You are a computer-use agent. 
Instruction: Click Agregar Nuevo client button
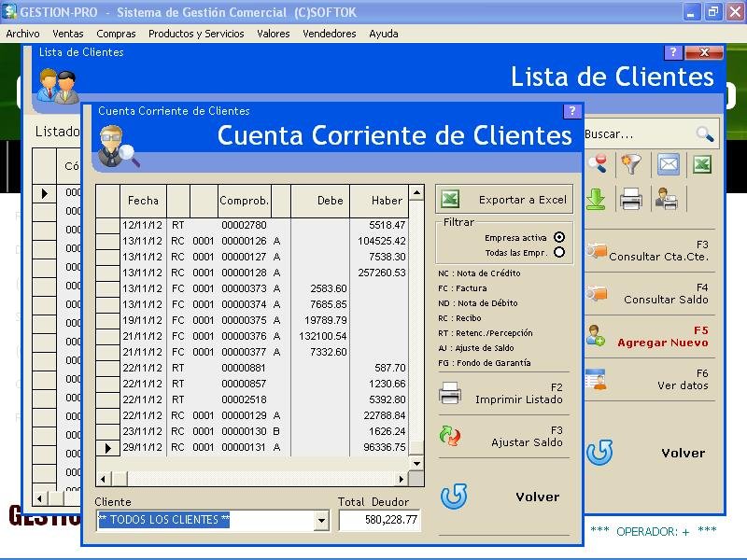click(654, 337)
